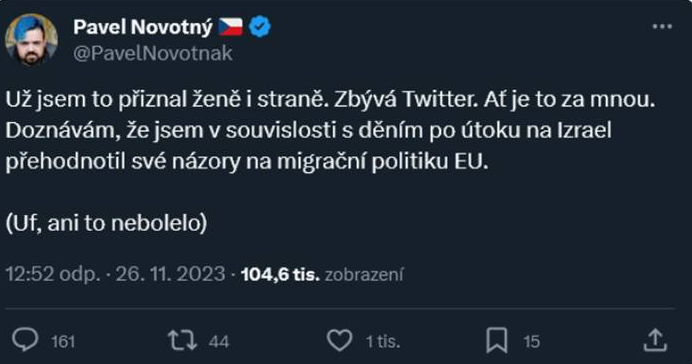Image resolution: width=692 pixels, height=364 pixels.
Task: Click the Pavel Novotný display name
Action: point(143,27)
